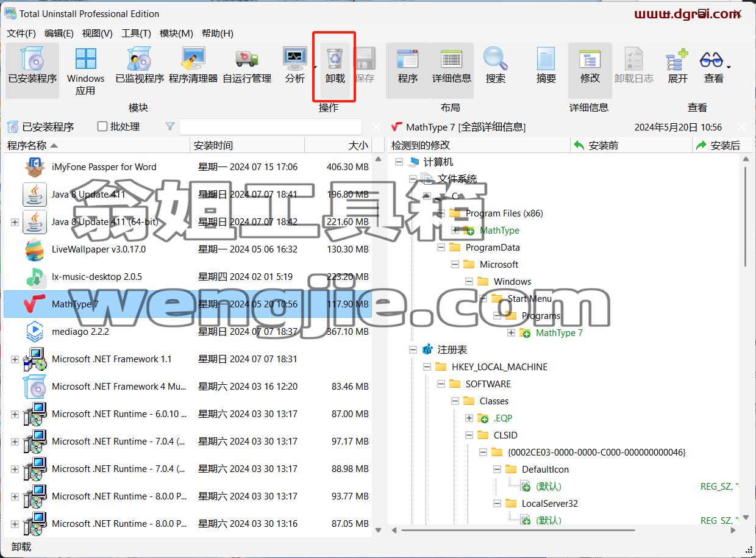This screenshot has width=756, height=558.
Task: Collapse the 计算机 tree node
Action: click(x=399, y=162)
